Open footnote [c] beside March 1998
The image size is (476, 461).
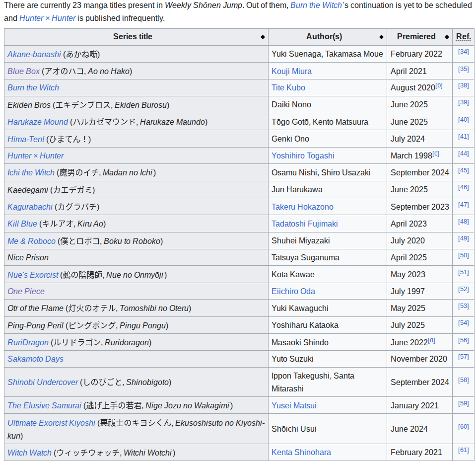pos(436,154)
